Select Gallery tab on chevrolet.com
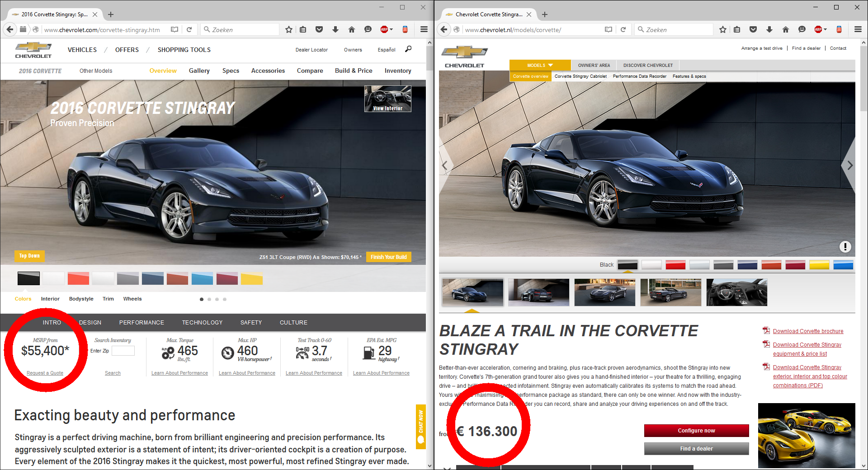 coord(199,70)
